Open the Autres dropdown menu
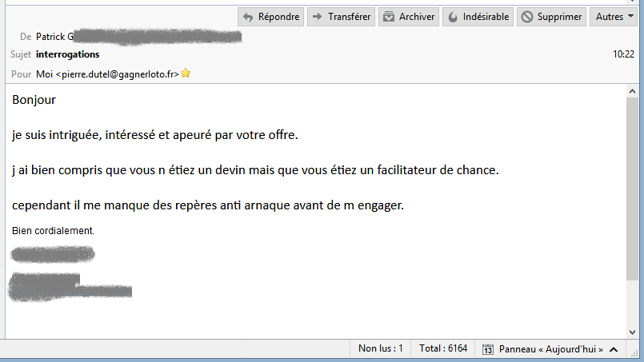644x362 pixels. click(x=614, y=17)
